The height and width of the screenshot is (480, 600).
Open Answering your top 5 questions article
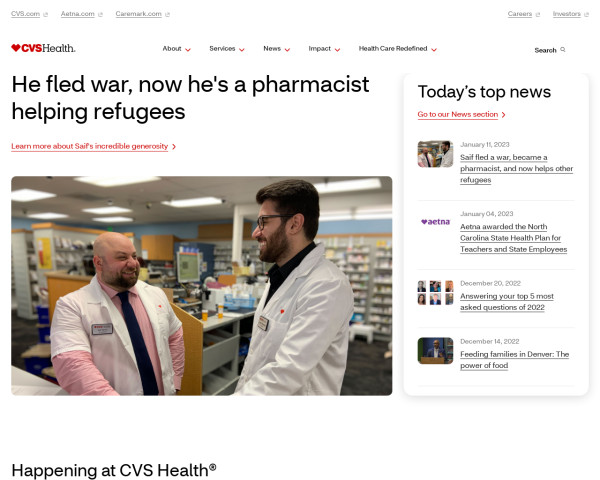(x=507, y=302)
